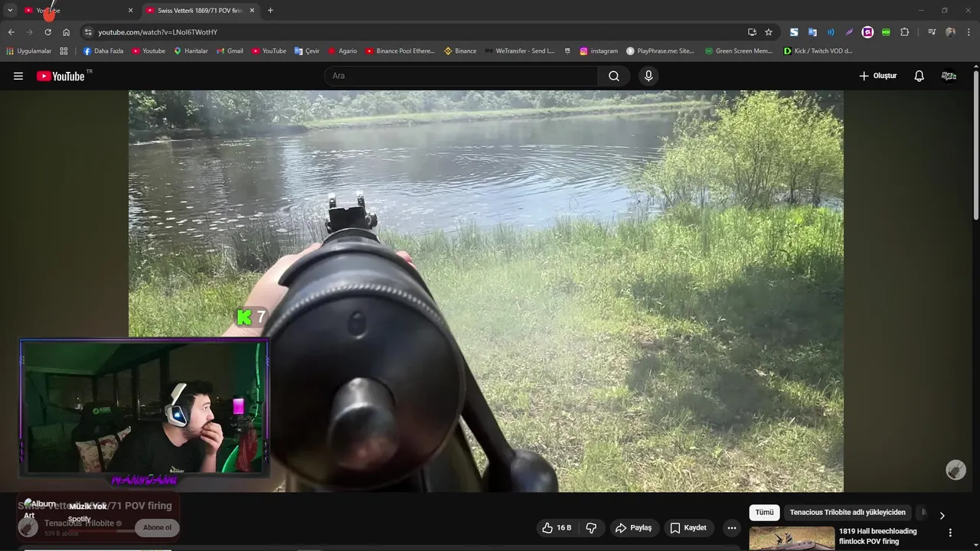The image size is (980, 551).
Task: Open the Gmail bookmark
Action: [230, 51]
